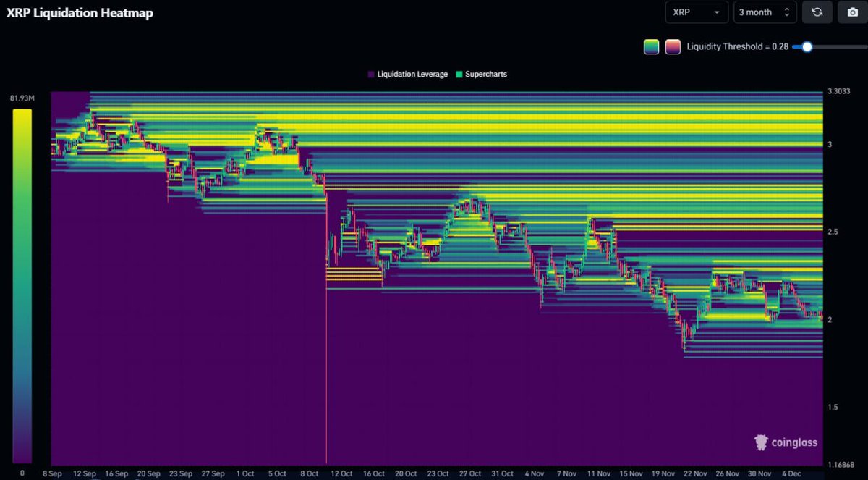Select the pink-purple gradient colormap swatch
This screenshot has width=868, height=480.
(671, 46)
